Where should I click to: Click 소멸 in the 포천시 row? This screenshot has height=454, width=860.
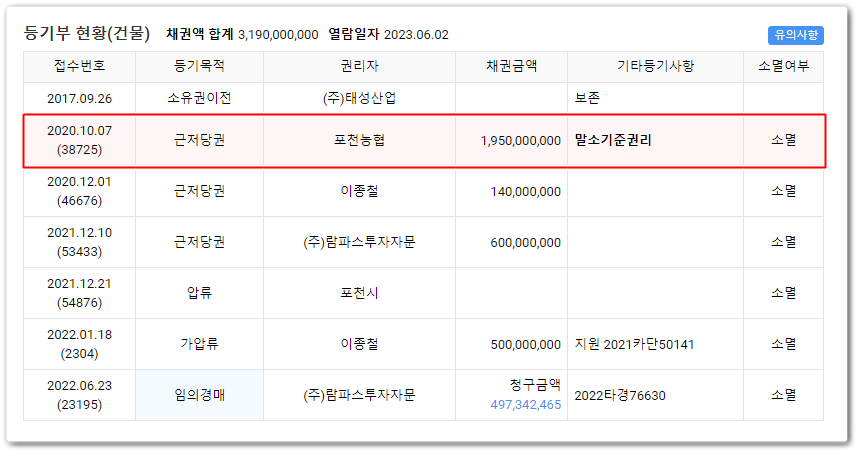pyautogui.click(x=783, y=293)
